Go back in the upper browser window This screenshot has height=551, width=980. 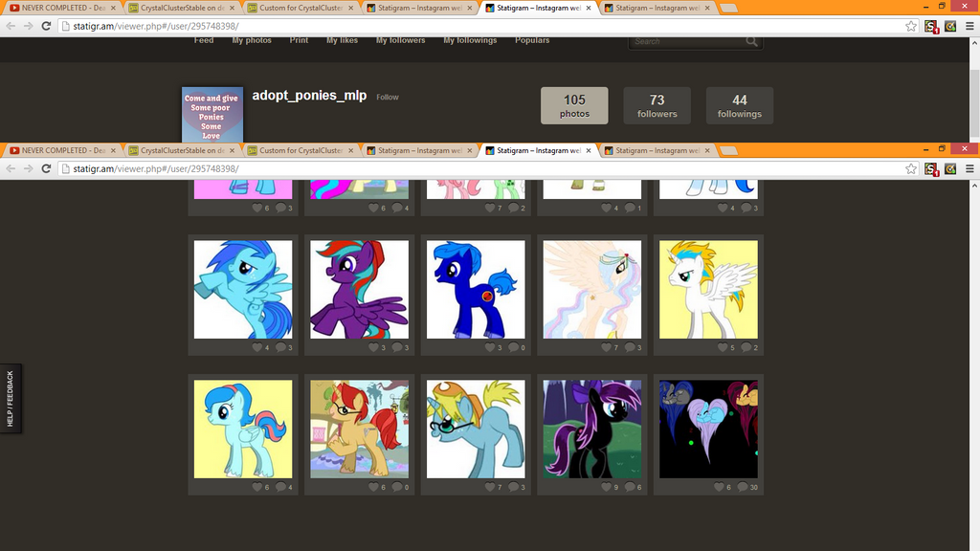coord(11,26)
